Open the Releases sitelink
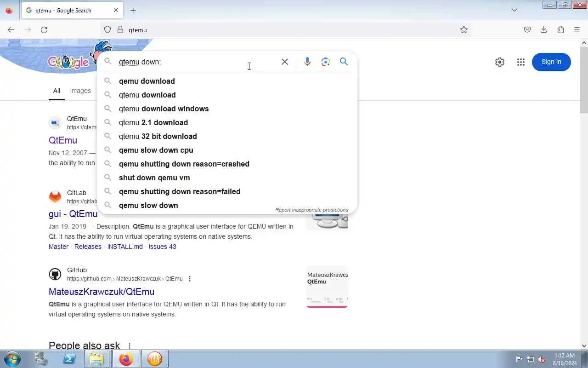This screenshot has width=588, height=368. click(x=88, y=247)
